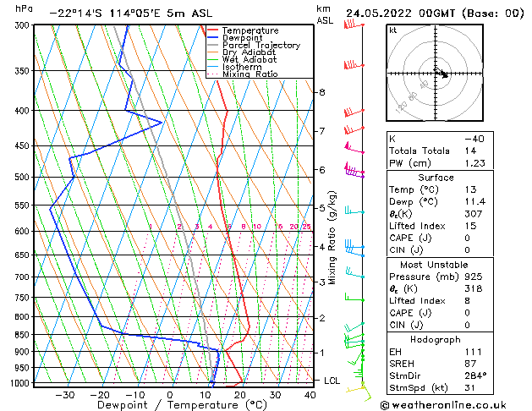
Task: Click the StmDir value 284°
Action: tap(475, 375)
